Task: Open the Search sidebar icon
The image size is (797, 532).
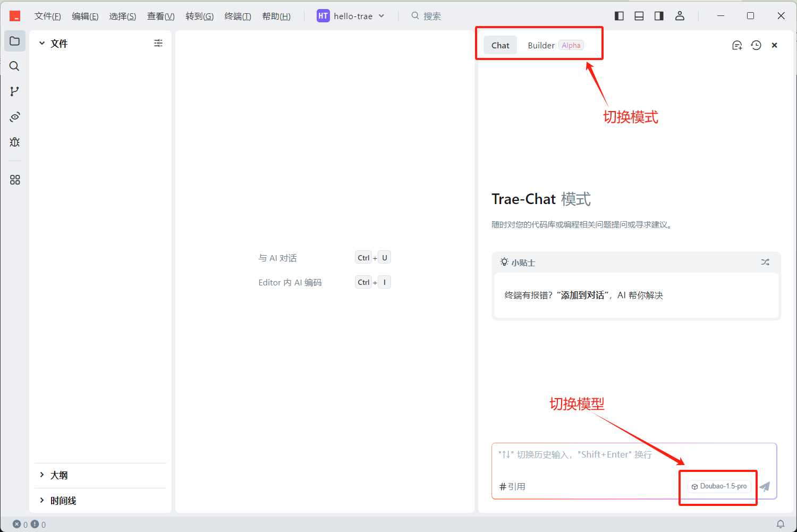Action: pos(15,66)
